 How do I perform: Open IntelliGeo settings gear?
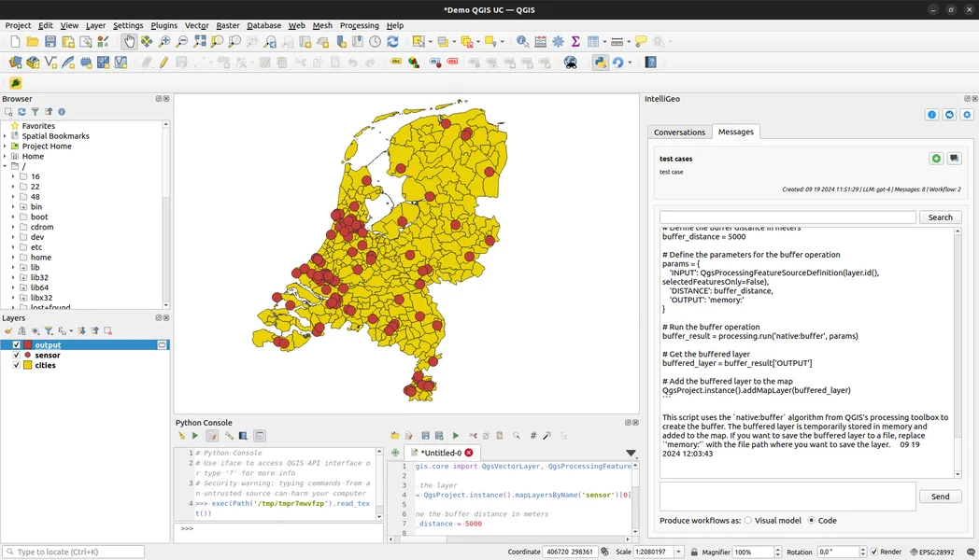[967, 115]
